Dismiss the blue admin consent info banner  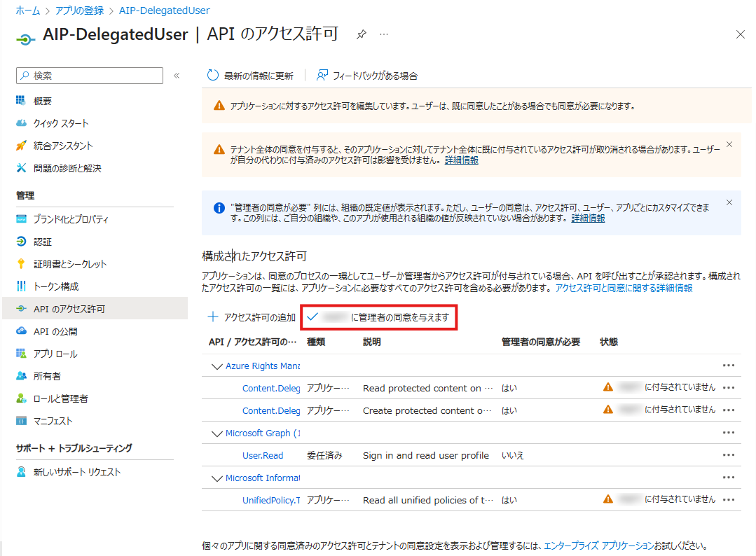(x=729, y=202)
